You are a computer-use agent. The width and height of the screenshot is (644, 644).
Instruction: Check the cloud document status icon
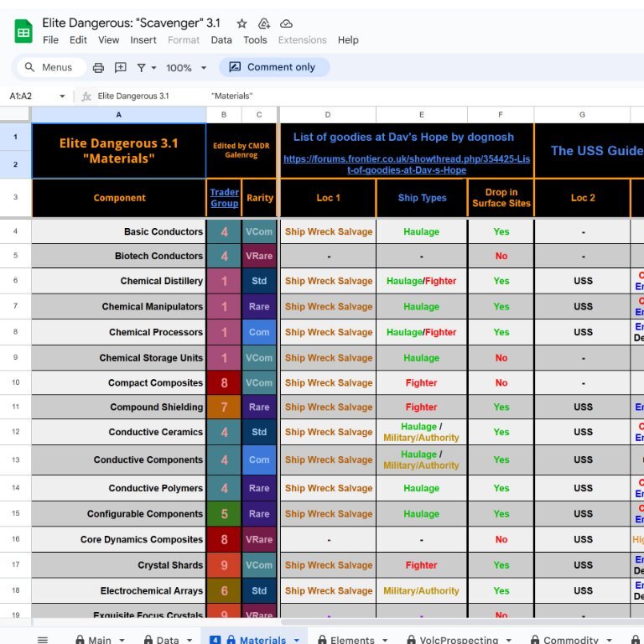coord(286,23)
